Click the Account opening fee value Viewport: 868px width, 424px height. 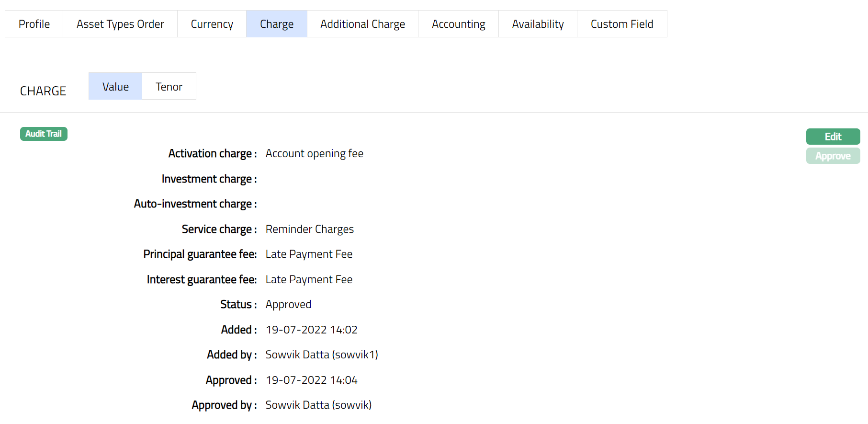click(314, 154)
